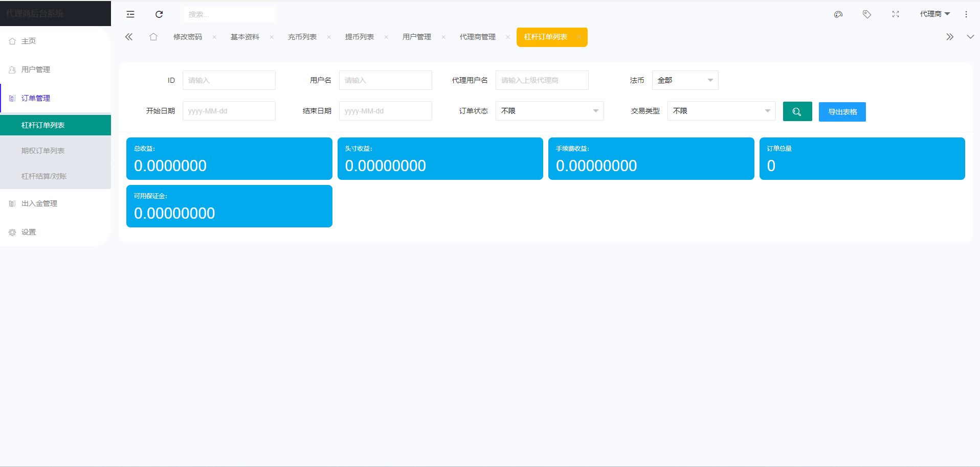The image size is (980, 467).
Task: Select the 充币列表 tab
Action: pyautogui.click(x=302, y=37)
